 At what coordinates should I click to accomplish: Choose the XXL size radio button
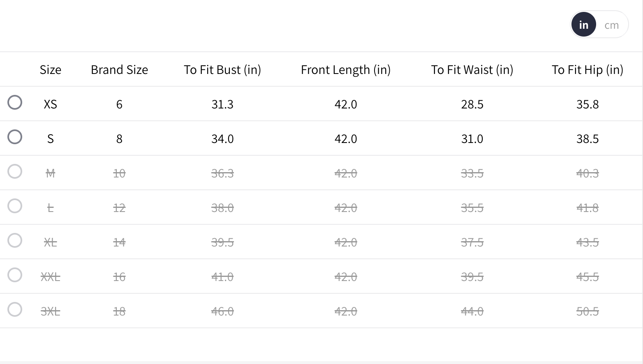pos(15,275)
